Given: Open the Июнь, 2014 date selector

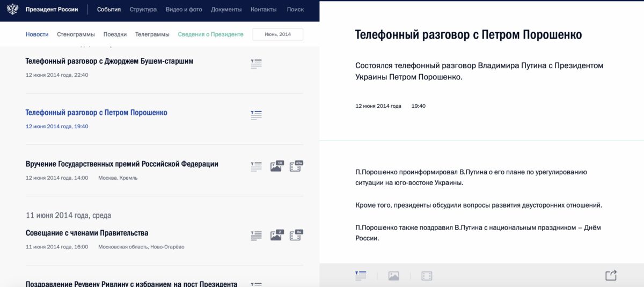Looking at the screenshot, I should (278, 34).
